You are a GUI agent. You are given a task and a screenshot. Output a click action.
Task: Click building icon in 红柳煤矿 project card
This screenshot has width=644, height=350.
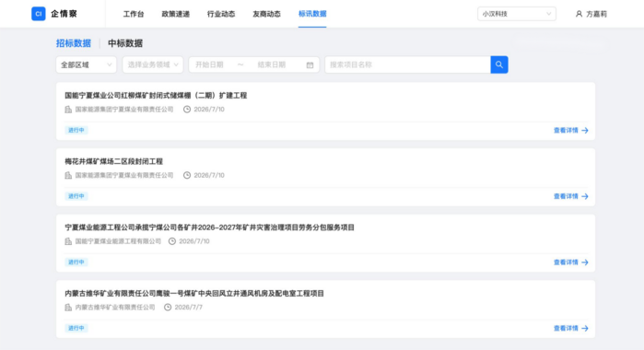tap(68, 110)
